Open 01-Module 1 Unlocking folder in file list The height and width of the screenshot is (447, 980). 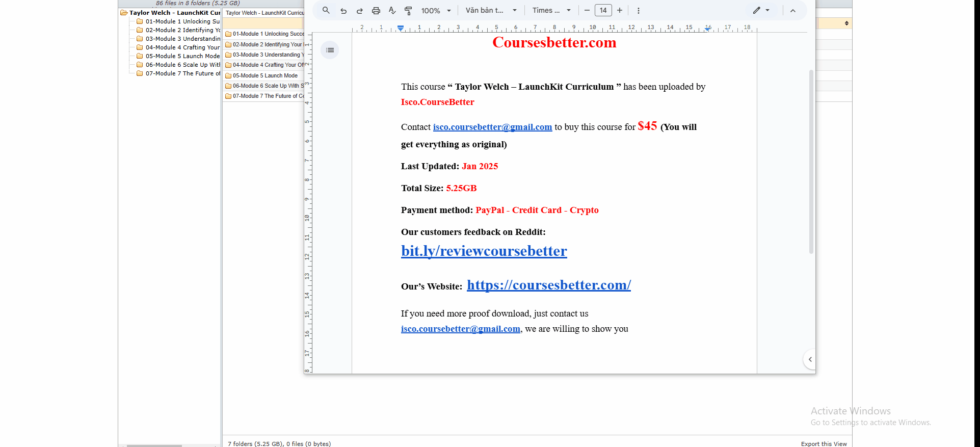[x=264, y=34]
